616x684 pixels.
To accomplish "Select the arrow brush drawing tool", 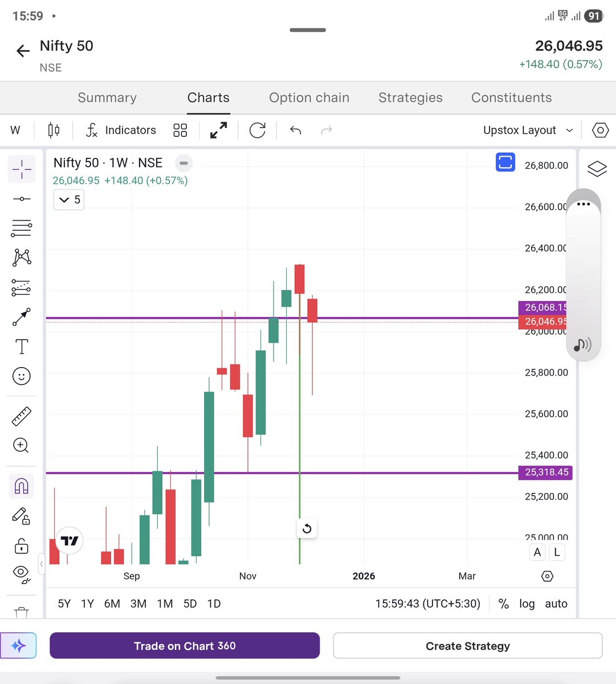I will tap(22, 317).
